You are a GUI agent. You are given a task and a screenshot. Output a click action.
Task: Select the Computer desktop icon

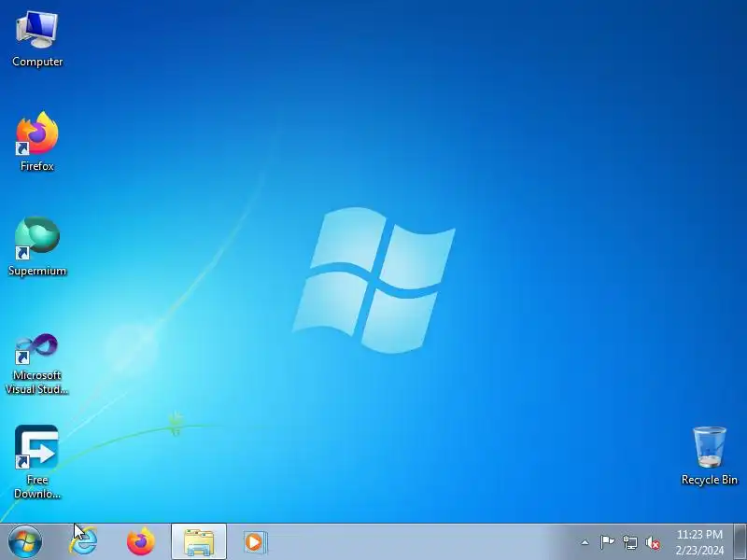click(37, 40)
